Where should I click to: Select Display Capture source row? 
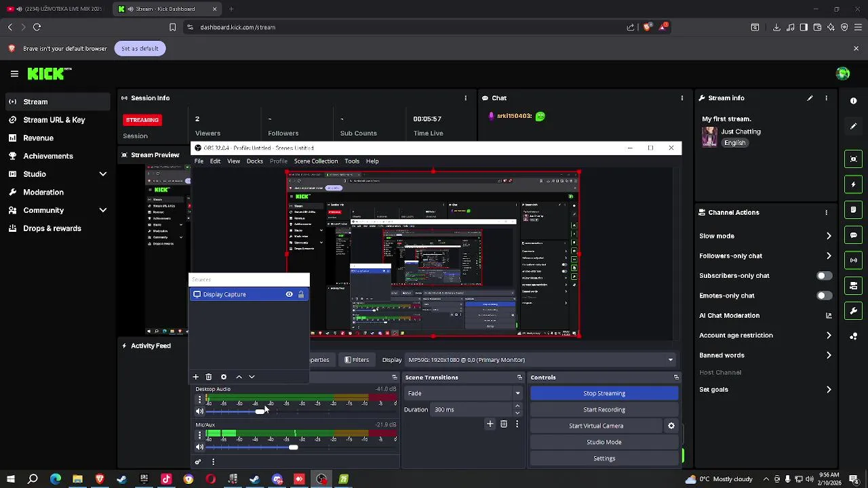[249, 294]
